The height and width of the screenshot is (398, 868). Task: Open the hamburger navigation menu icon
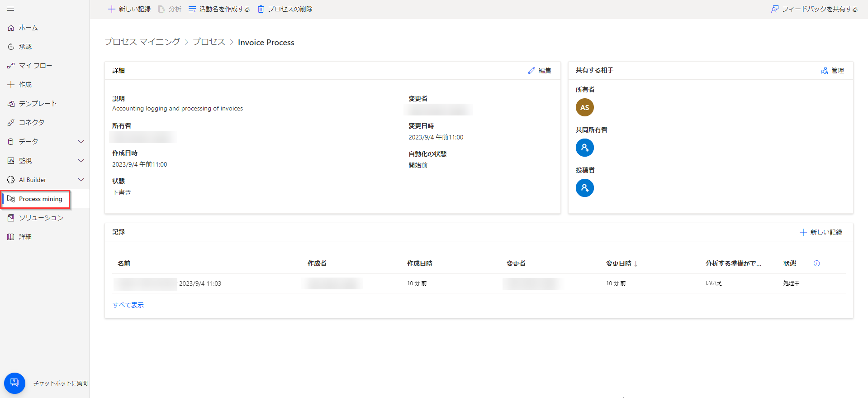tap(10, 9)
